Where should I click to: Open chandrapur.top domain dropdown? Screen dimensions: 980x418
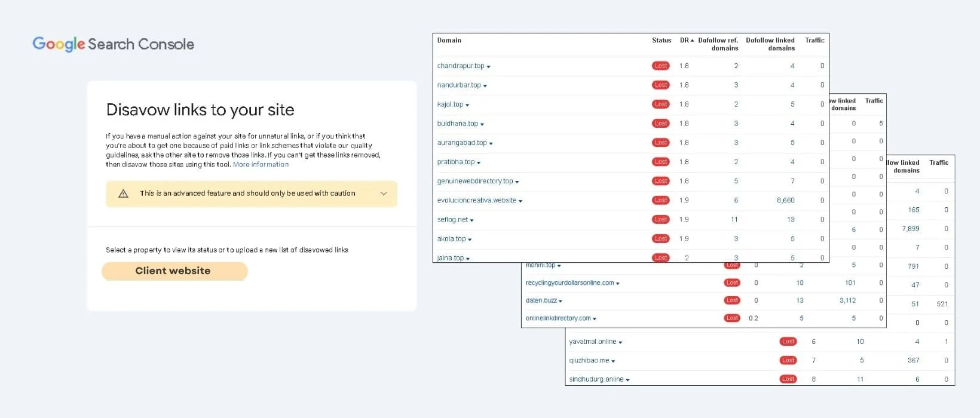pyautogui.click(x=488, y=67)
